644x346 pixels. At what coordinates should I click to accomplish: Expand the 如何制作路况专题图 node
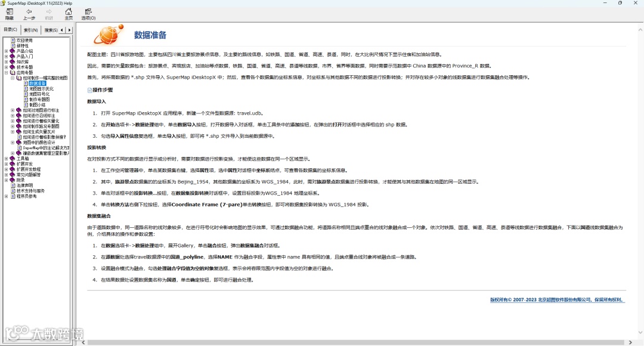[x=13, y=126]
